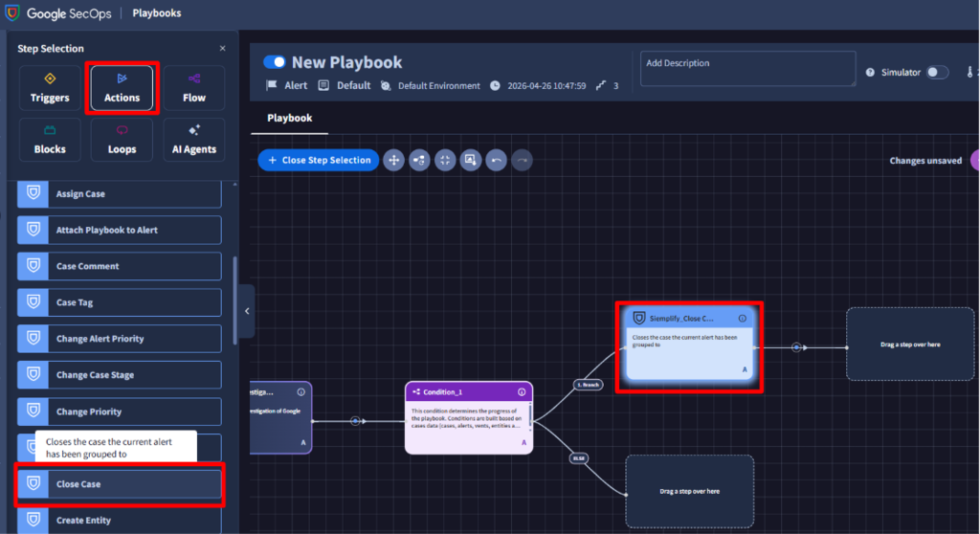Click the connector circle before Condition_1
The width and height of the screenshot is (980, 534).
pyautogui.click(x=355, y=421)
